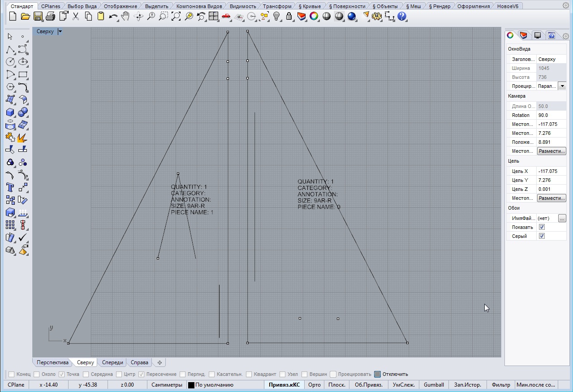
Task: Uncheck the Показать wallpaper checkbox
Action: (x=542, y=227)
